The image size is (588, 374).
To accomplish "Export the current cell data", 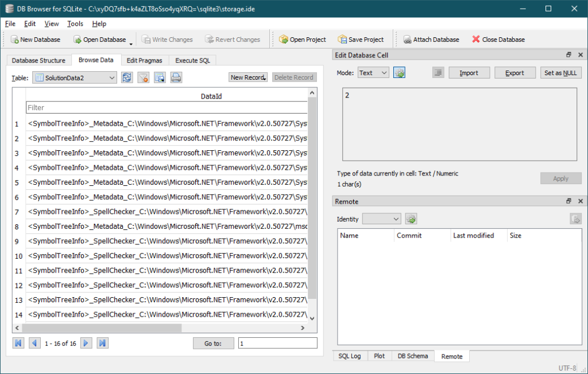I will pyautogui.click(x=514, y=72).
